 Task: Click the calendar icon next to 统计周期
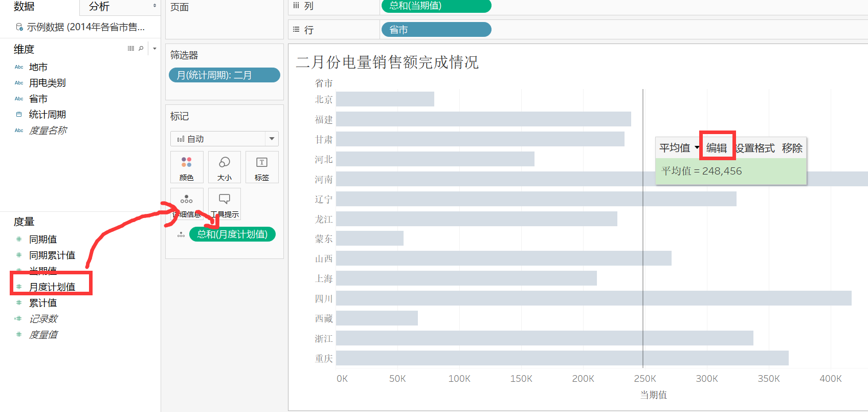(19, 114)
